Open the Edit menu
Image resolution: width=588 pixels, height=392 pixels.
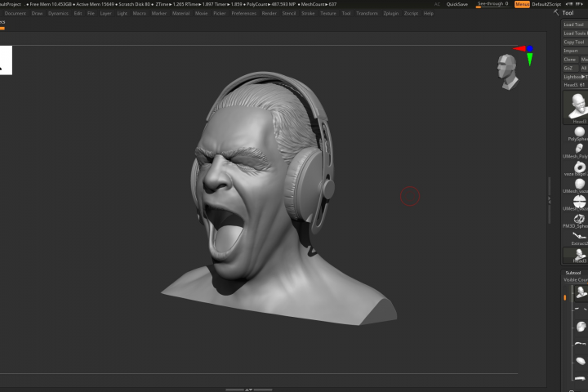tap(78, 13)
